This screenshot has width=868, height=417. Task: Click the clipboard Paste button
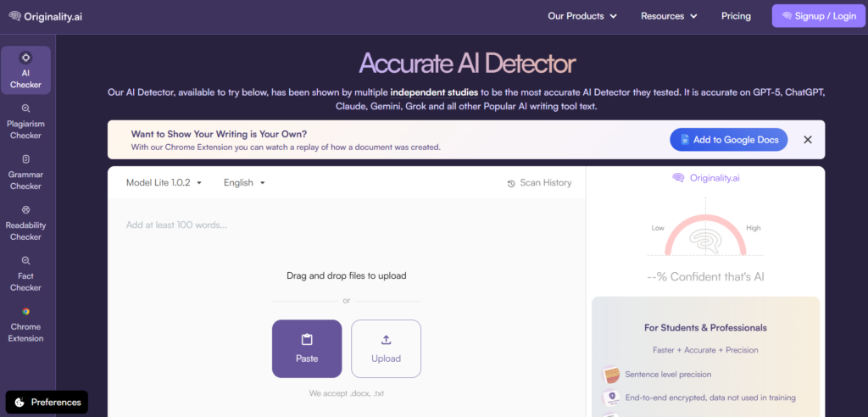pos(307,349)
